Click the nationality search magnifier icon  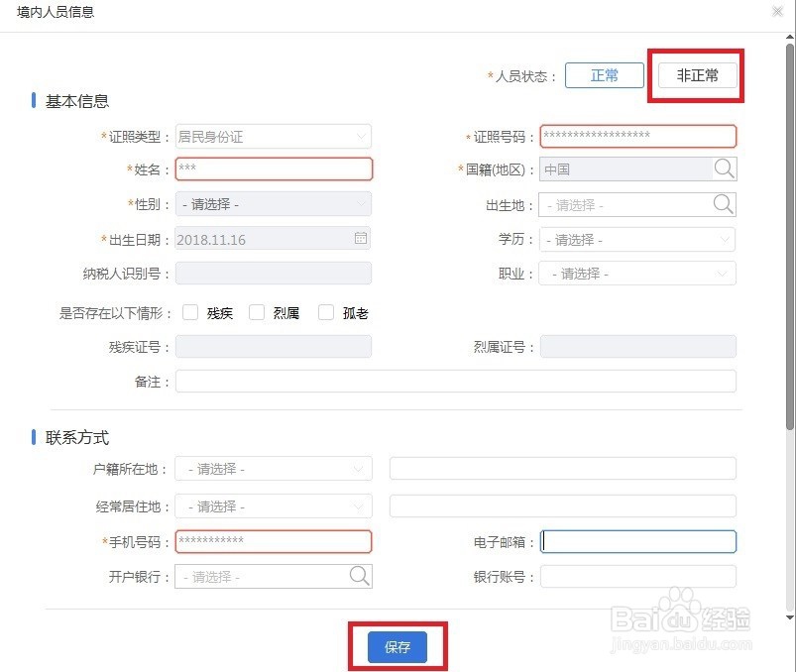[724, 168]
